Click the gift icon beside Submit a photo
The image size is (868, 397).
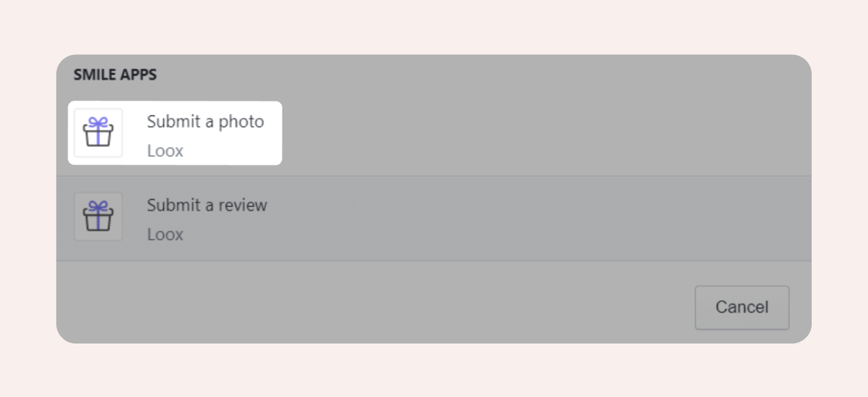click(98, 132)
